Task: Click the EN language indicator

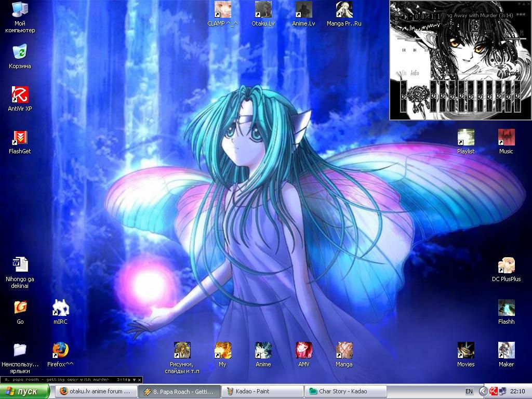Action: point(469,391)
